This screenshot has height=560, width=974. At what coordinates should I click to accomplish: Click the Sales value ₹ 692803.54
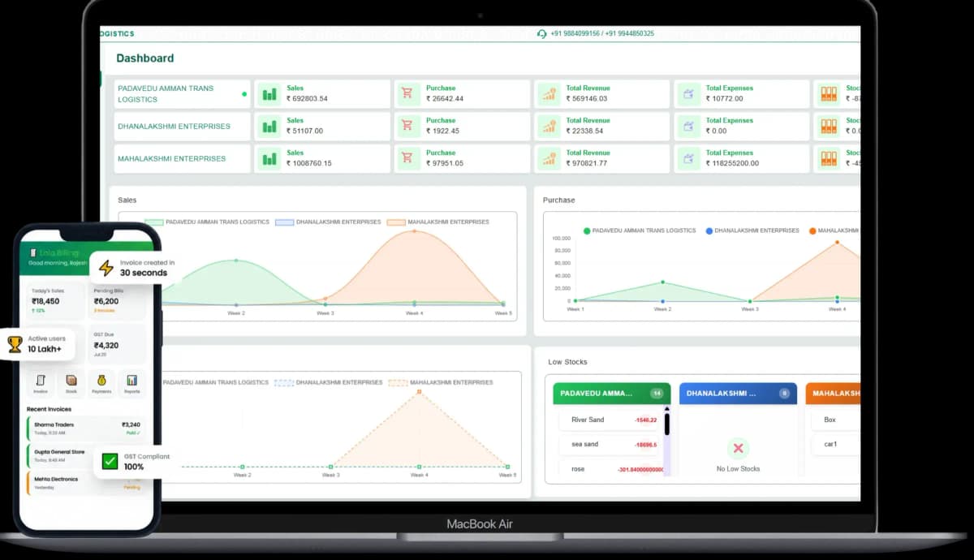click(x=307, y=99)
